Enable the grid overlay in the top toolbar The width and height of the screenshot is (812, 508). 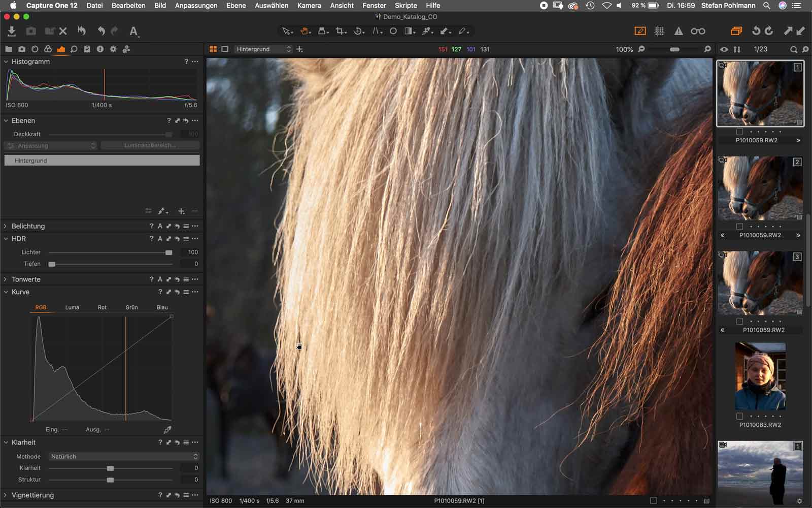659,30
